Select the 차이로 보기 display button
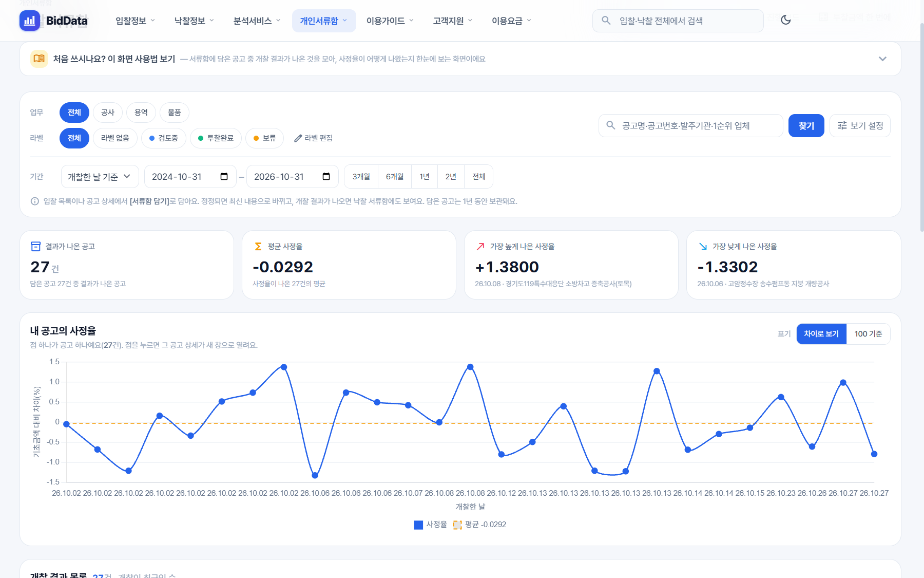 [x=821, y=334]
